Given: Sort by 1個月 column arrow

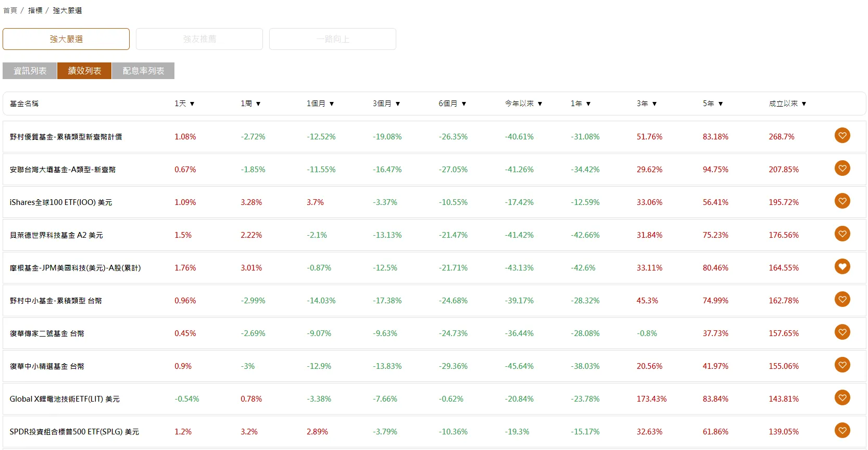Looking at the screenshot, I should [332, 104].
